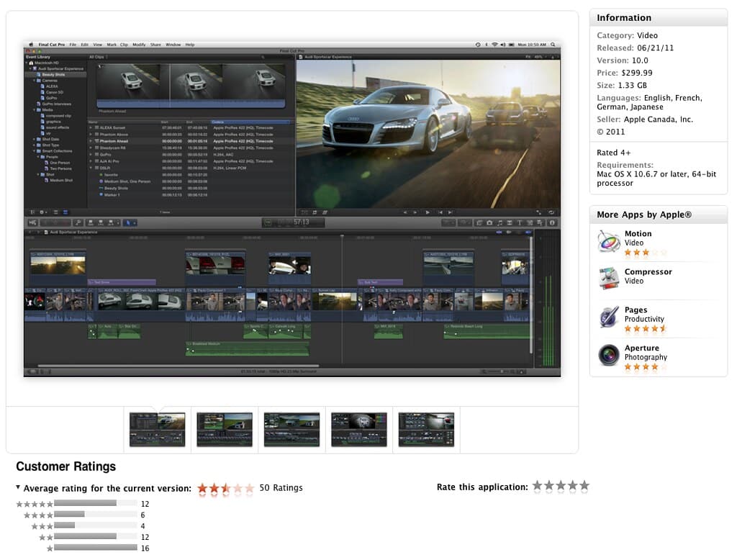Viewport: 737px width, 560px height.
Task: Open the Compressor app link
Action: click(x=648, y=272)
